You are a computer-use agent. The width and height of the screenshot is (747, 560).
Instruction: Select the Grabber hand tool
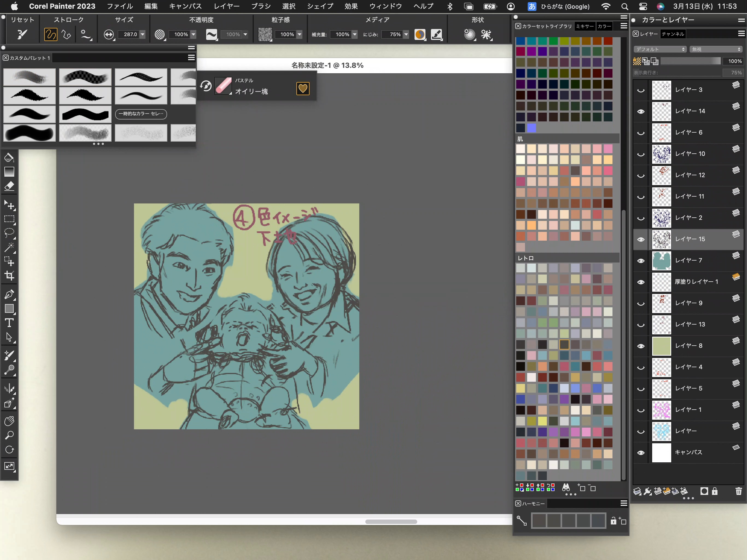(x=9, y=421)
